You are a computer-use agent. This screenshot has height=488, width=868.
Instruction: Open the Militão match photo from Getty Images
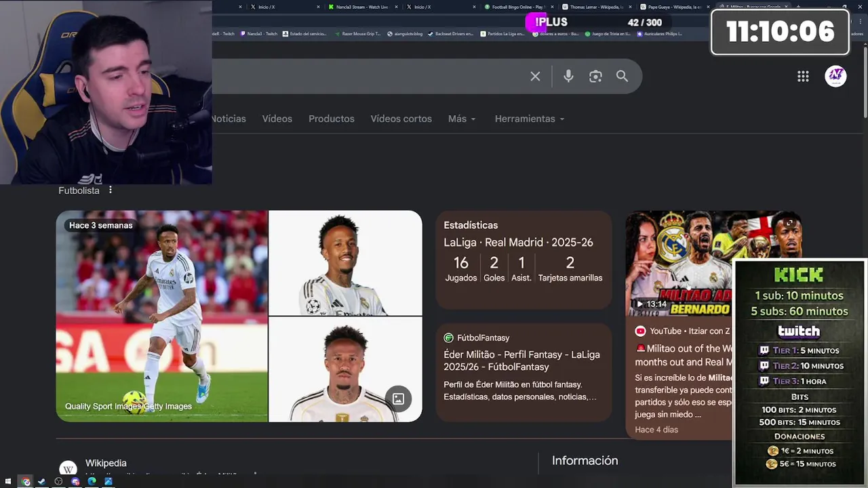click(x=162, y=316)
